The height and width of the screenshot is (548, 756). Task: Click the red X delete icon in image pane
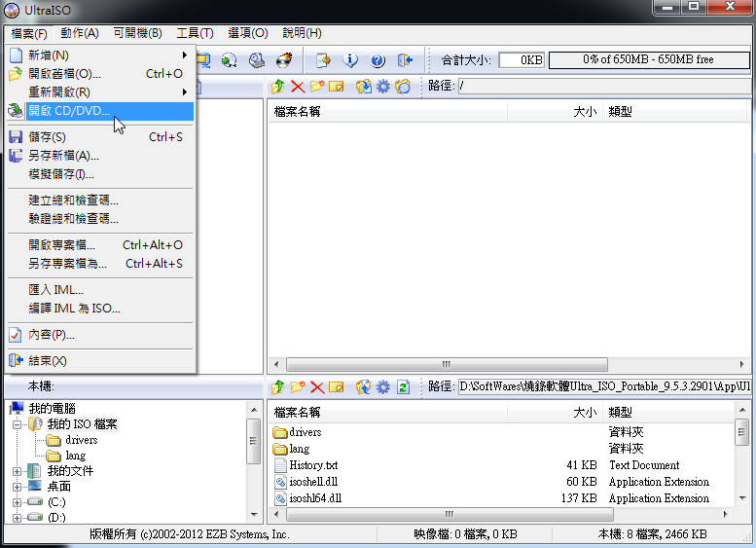(298, 87)
